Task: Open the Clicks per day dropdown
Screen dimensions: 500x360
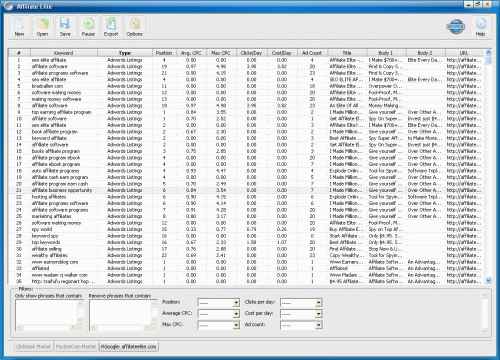Action: click(x=319, y=303)
